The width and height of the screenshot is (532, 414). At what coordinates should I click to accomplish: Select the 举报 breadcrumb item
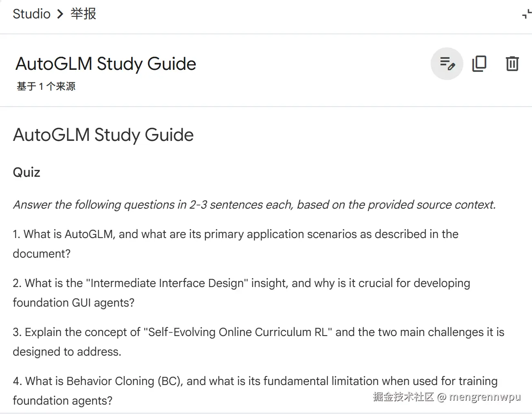coord(83,14)
